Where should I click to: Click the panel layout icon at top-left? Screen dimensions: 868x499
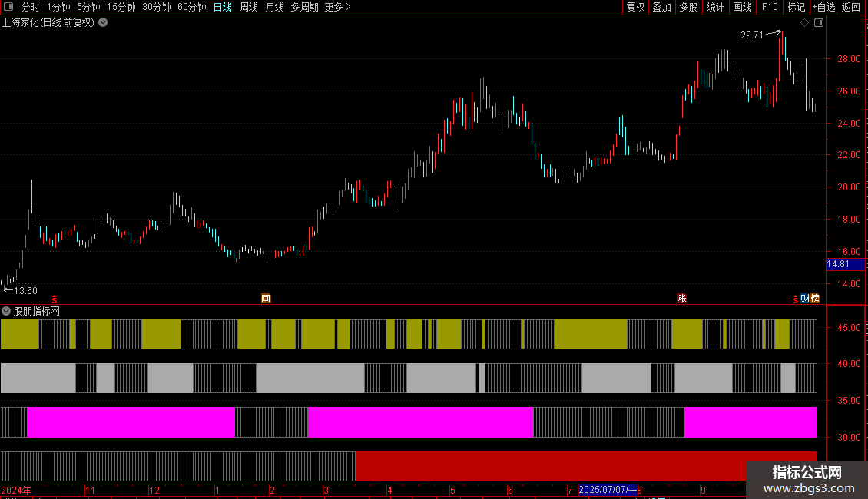pos(8,7)
